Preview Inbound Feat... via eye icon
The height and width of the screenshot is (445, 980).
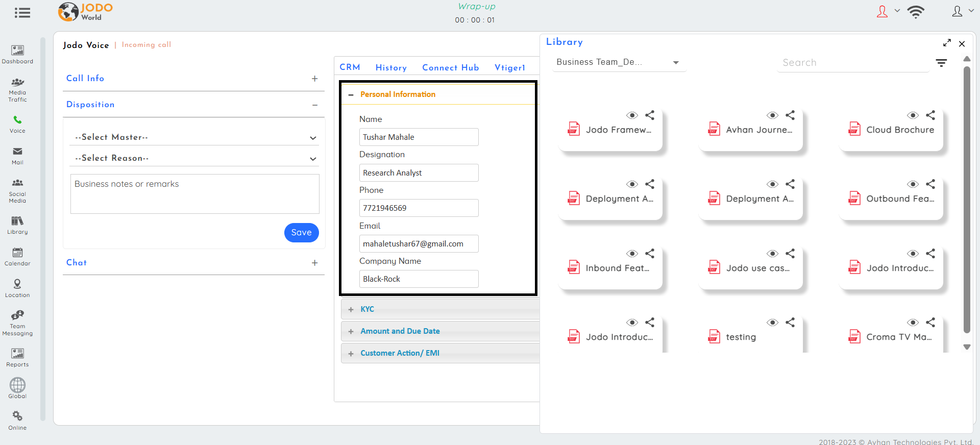pos(632,254)
